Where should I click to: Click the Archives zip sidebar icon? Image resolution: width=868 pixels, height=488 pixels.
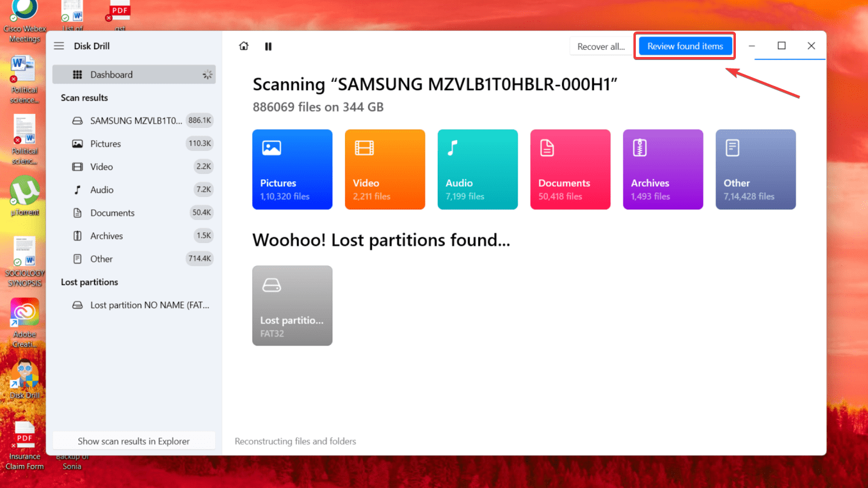[78, 236]
